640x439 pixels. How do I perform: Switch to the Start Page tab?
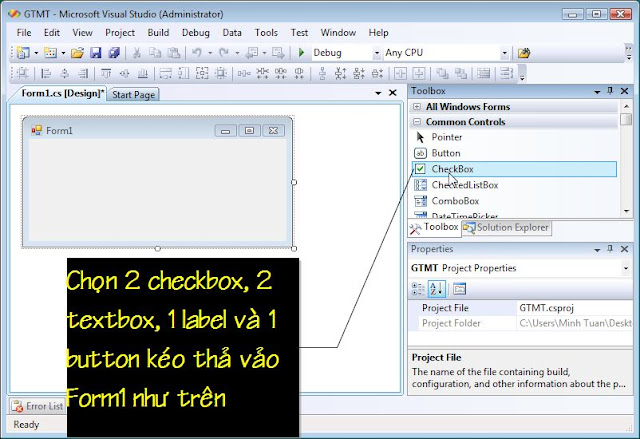click(133, 95)
